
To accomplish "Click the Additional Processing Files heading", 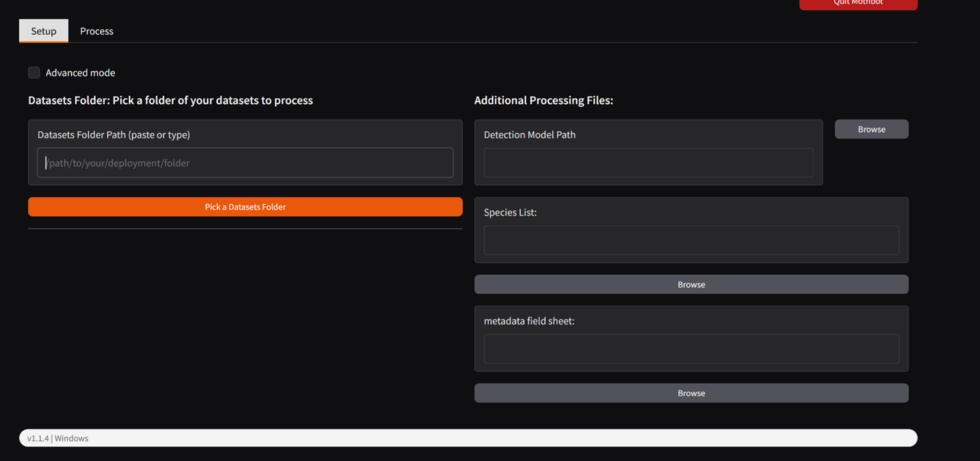I will pos(544,100).
